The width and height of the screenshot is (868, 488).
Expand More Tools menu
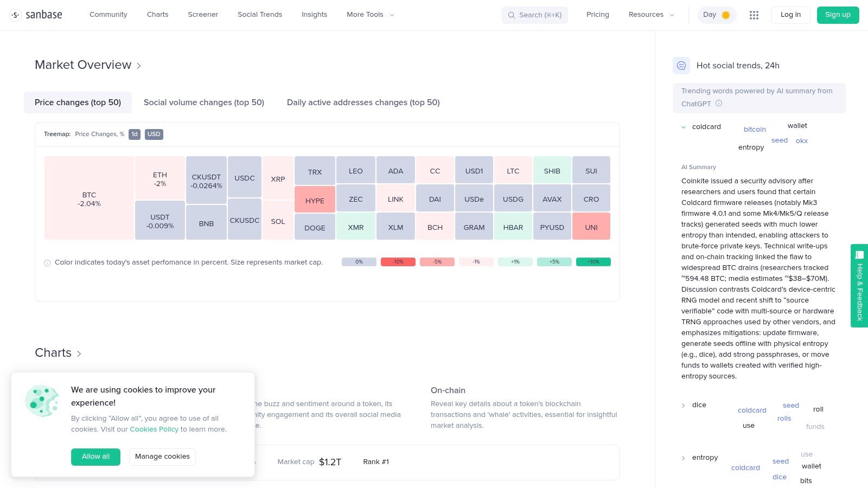371,15
